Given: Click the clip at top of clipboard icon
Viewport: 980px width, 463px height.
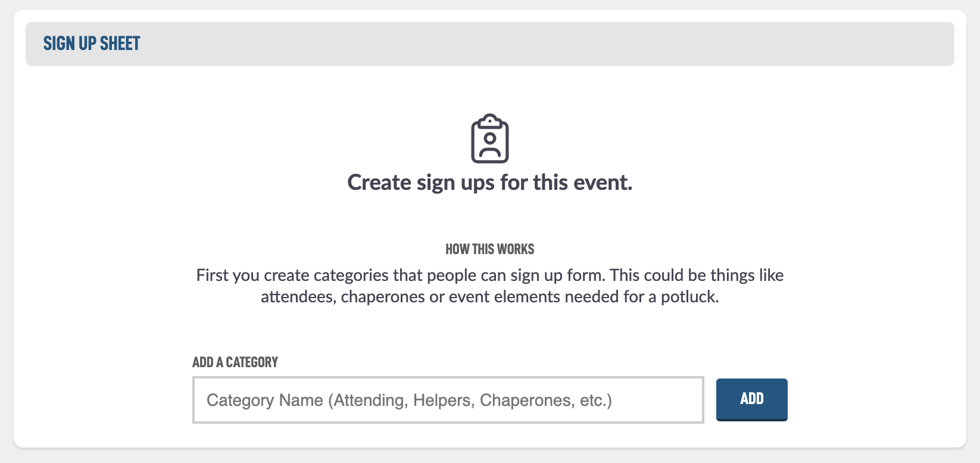Looking at the screenshot, I should [x=490, y=121].
